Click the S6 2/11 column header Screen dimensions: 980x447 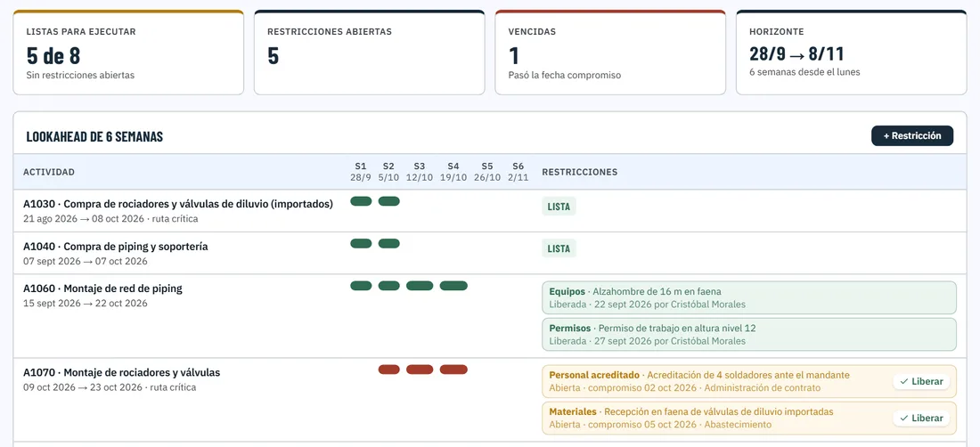click(519, 172)
